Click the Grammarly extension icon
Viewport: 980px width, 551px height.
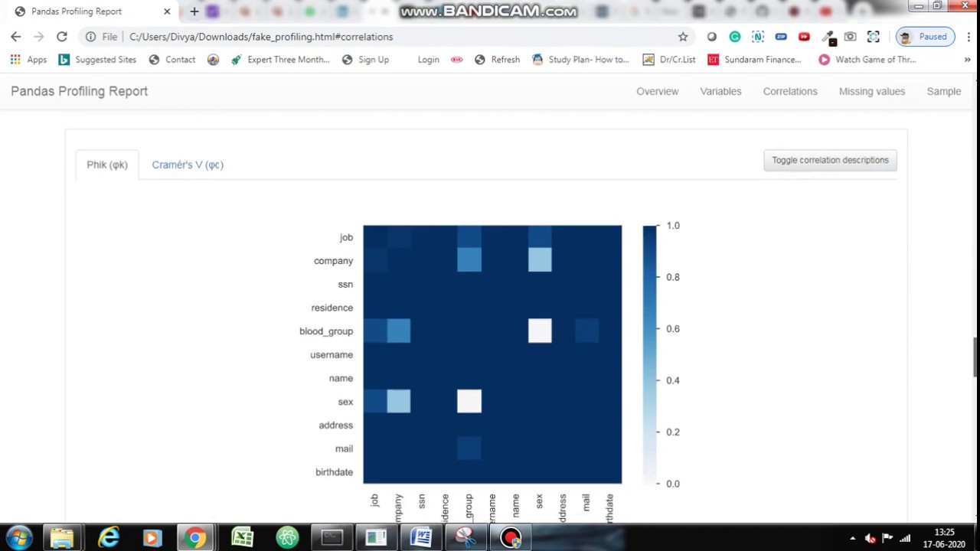click(x=735, y=37)
